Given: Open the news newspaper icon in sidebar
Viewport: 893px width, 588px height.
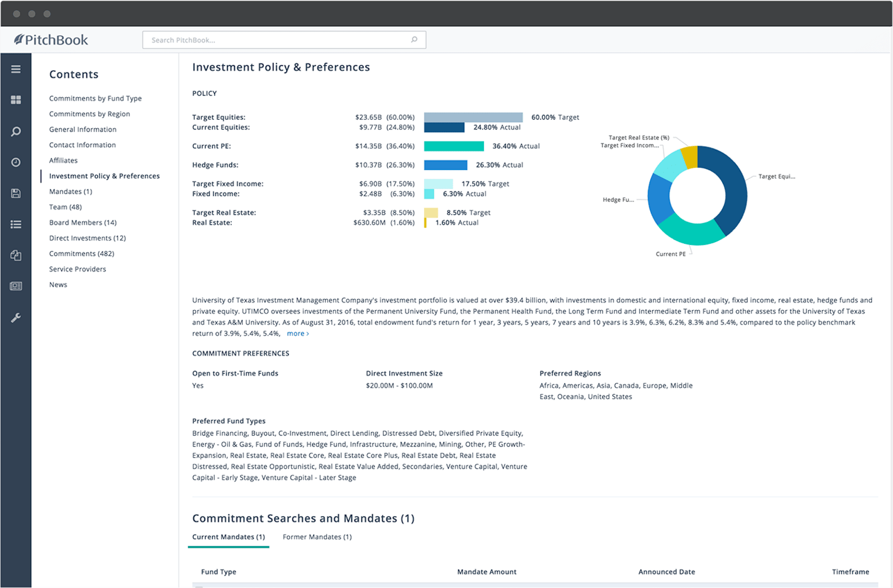Looking at the screenshot, I should [16, 286].
